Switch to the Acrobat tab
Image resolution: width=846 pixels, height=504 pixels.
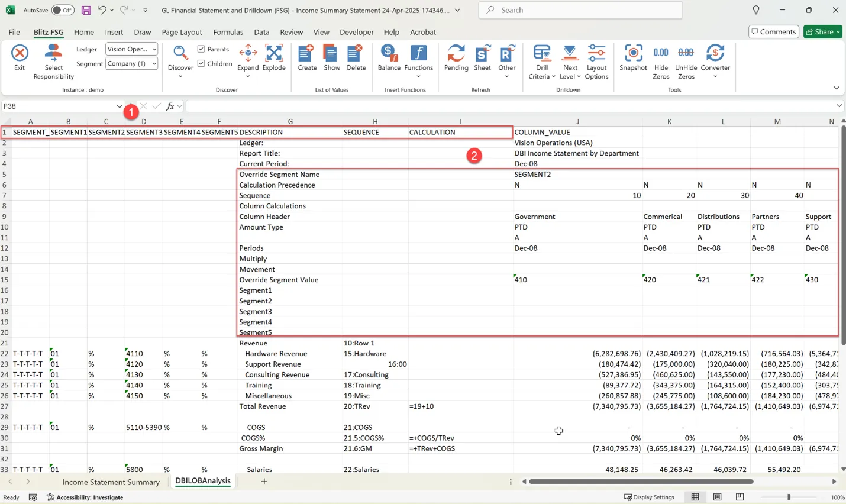pyautogui.click(x=423, y=32)
